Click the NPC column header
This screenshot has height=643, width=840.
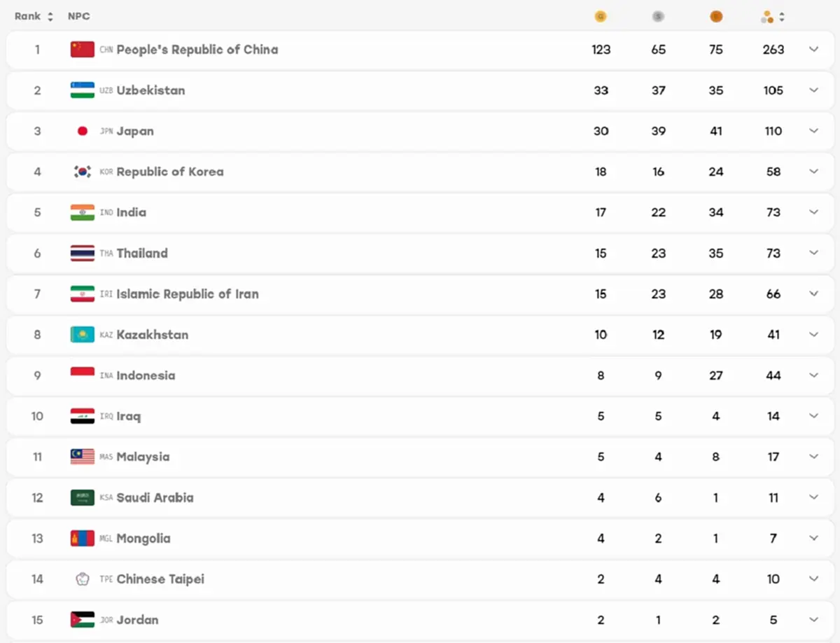point(78,16)
